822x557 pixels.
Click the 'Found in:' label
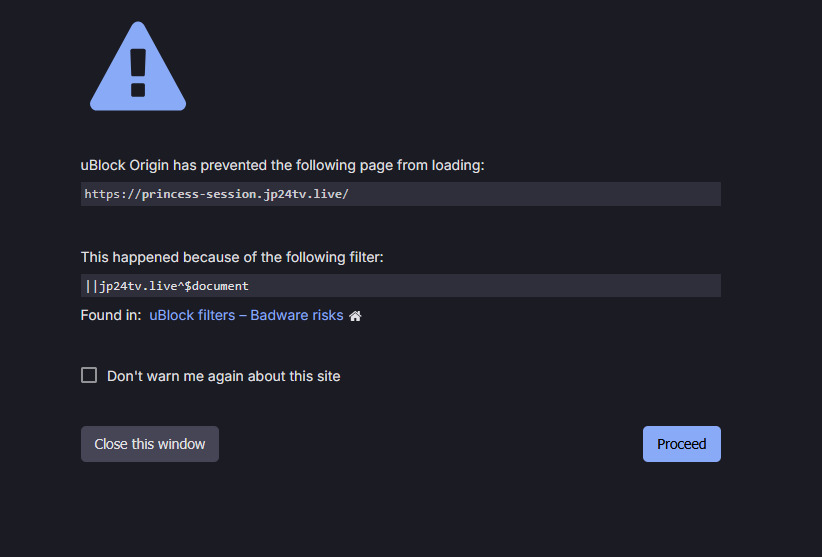[111, 315]
